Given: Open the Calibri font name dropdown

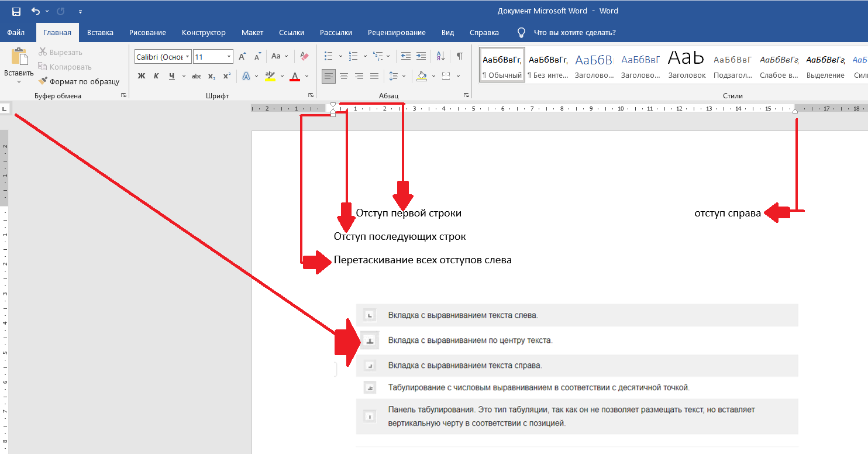Looking at the screenshot, I should coord(187,57).
